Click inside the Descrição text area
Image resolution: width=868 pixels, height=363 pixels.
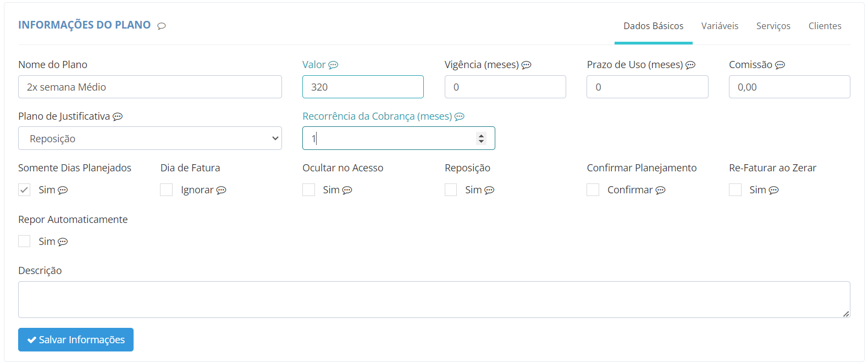(434, 299)
